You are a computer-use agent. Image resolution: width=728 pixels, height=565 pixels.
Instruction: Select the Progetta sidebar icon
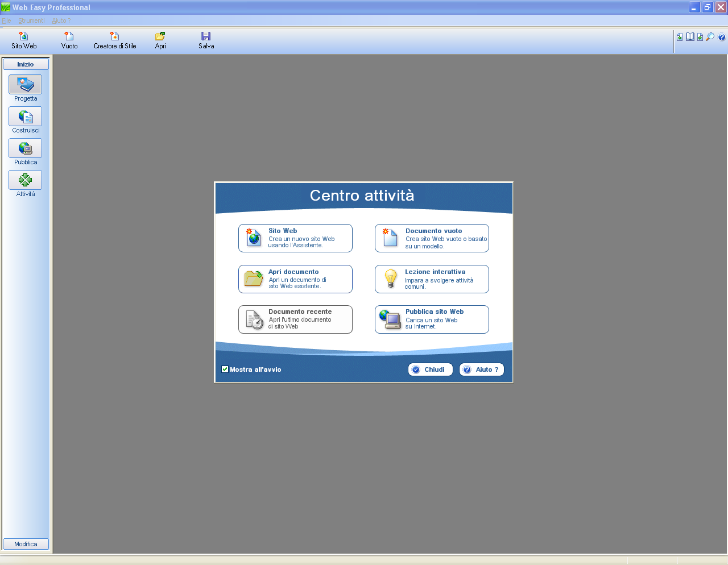click(x=25, y=85)
